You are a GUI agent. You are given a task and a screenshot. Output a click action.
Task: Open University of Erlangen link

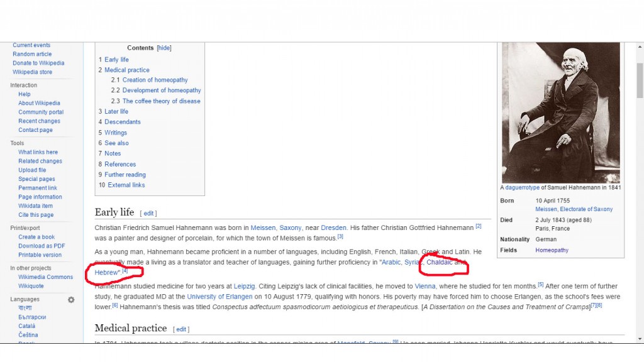click(219, 297)
